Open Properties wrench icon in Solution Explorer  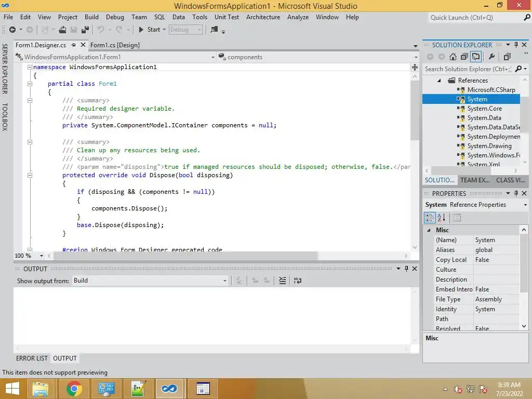491,57
